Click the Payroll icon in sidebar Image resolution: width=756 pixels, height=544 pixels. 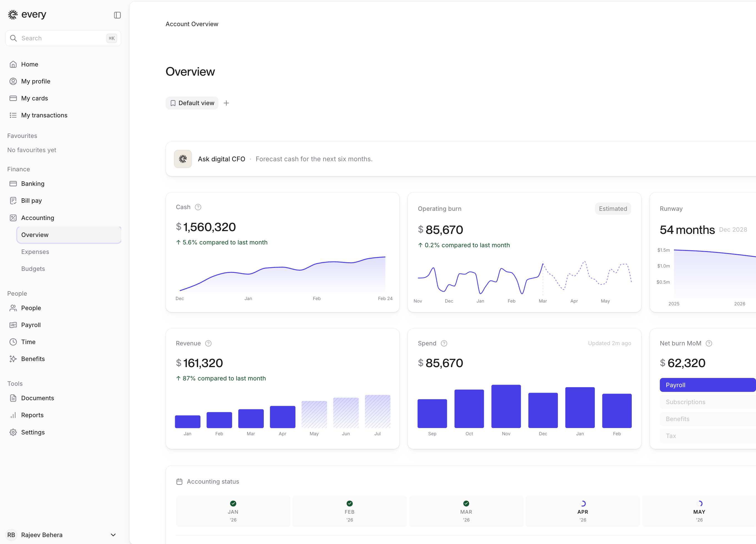coord(13,325)
